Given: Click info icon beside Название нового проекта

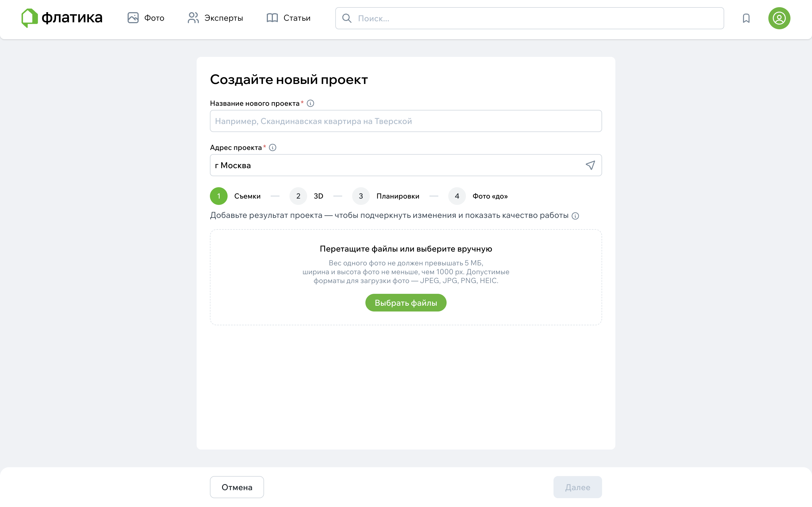Looking at the screenshot, I should pyautogui.click(x=310, y=103).
